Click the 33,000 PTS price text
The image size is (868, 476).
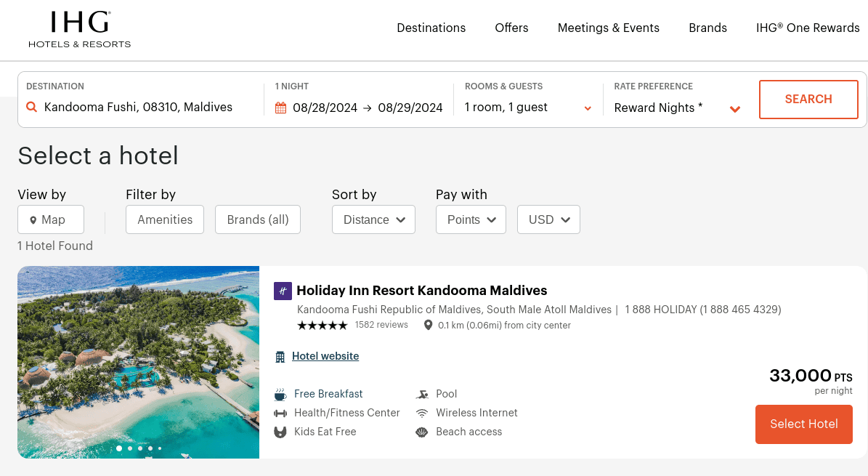[x=811, y=376]
